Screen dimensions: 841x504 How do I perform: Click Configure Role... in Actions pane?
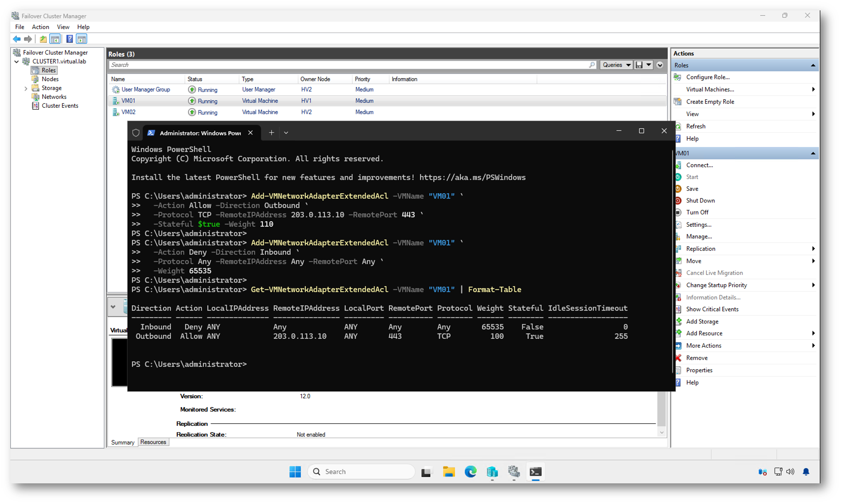[x=708, y=77]
